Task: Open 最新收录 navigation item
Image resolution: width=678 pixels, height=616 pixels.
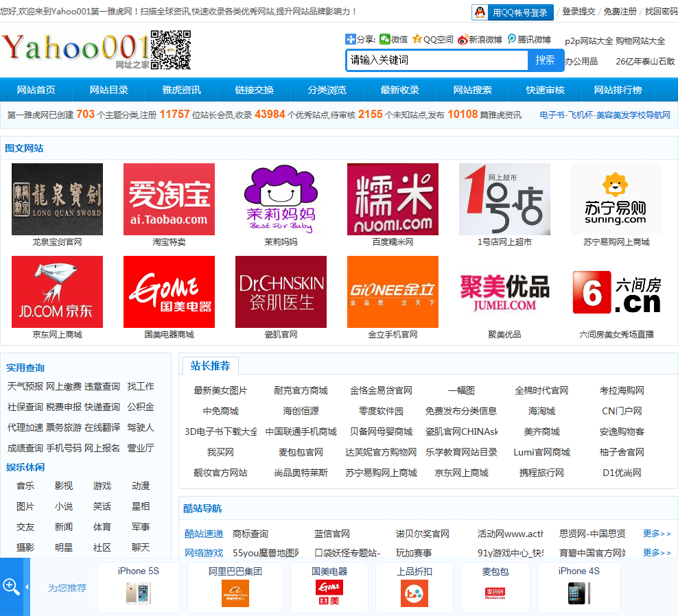Action: [400, 90]
